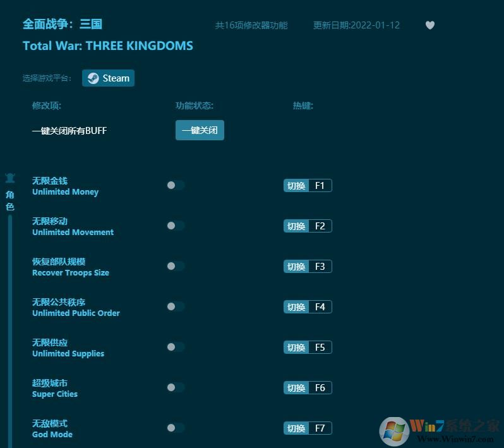The image size is (504, 448).
Task: Turn on Unlimited Supplies switch
Action: [x=176, y=348]
